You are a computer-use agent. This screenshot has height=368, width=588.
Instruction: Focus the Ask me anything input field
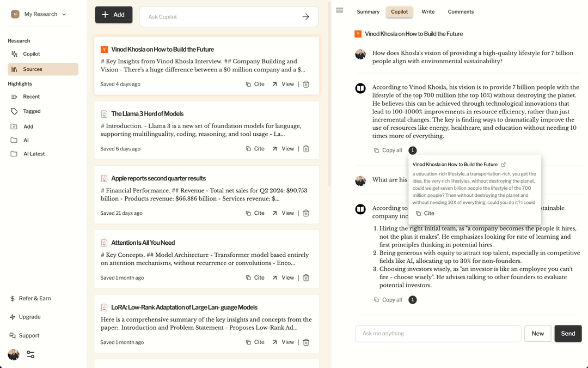[438, 334]
